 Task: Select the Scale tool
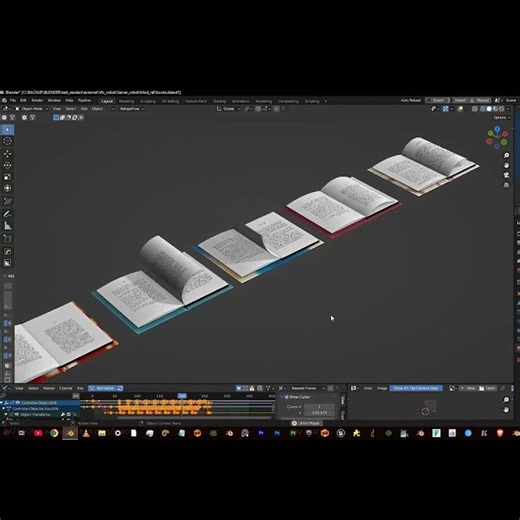pos(7,177)
